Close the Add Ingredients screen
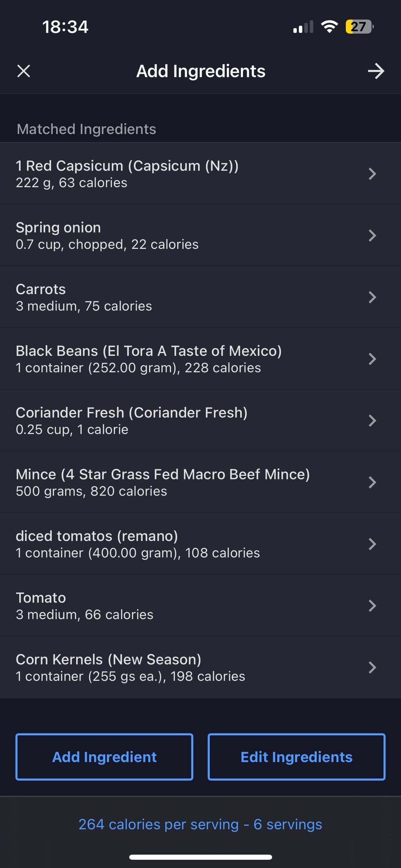This screenshot has height=868, width=401. click(24, 71)
